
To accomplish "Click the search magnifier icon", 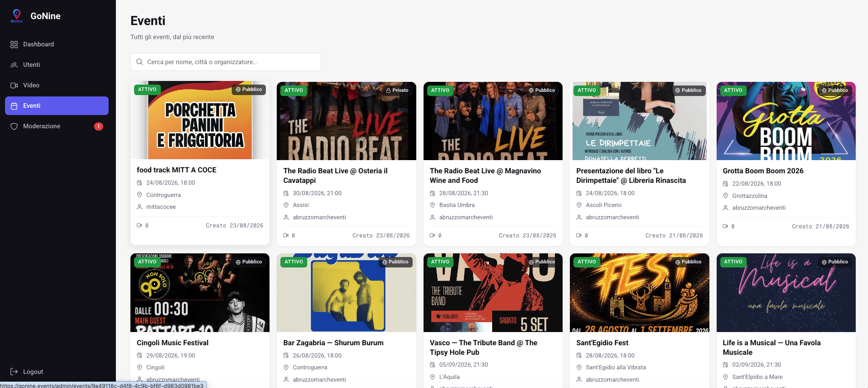I will click(140, 62).
